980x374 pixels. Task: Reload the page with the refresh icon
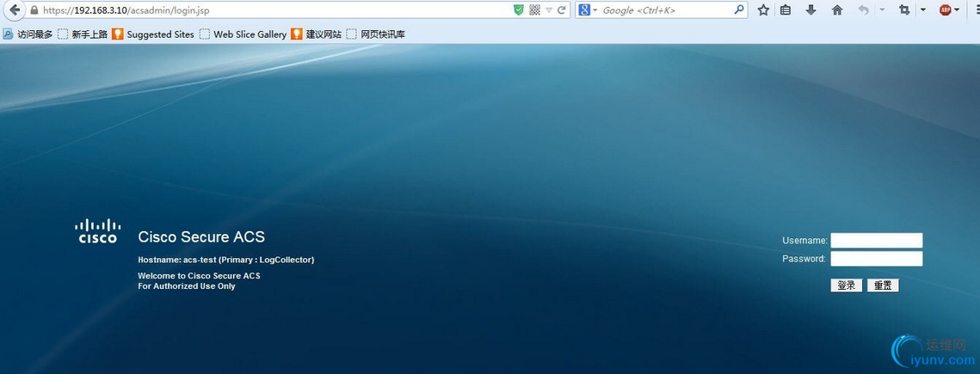tap(561, 10)
